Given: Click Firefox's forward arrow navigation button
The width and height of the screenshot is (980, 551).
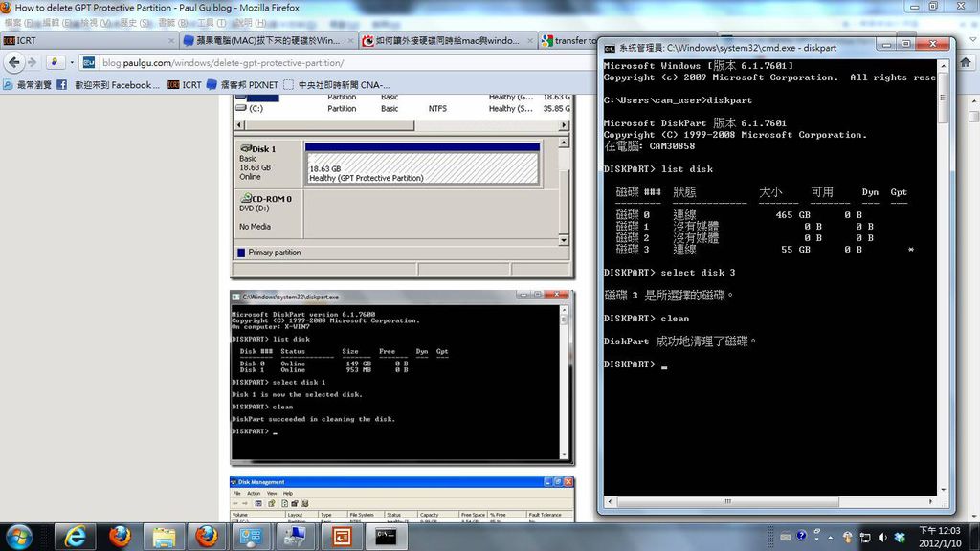Looking at the screenshot, I should click(x=32, y=62).
